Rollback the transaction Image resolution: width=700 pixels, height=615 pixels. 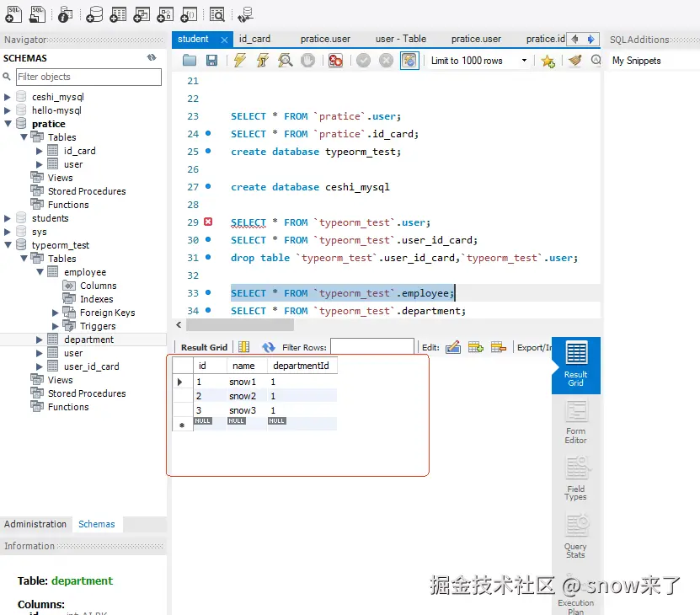pyautogui.click(x=386, y=61)
